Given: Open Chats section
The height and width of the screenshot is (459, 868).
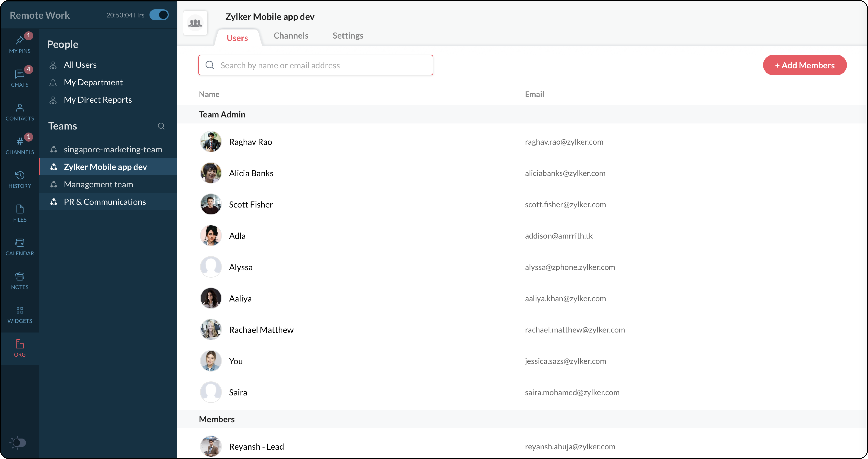Looking at the screenshot, I should (x=20, y=78).
